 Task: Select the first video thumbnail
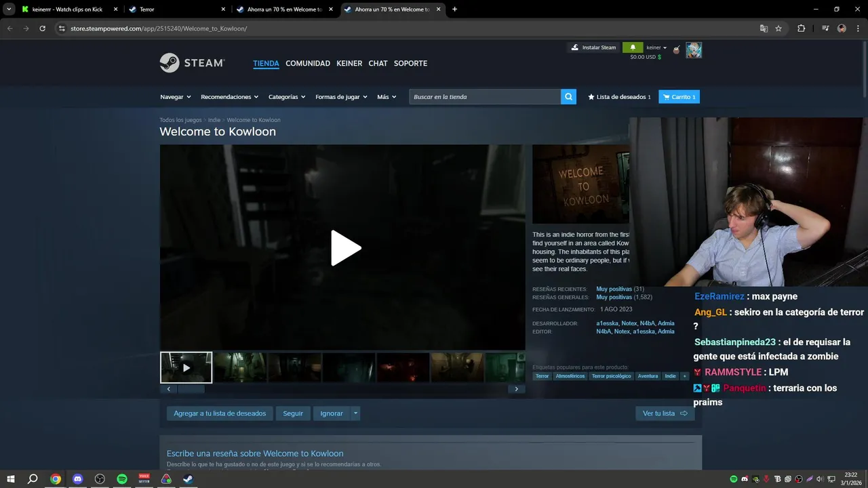(x=186, y=367)
